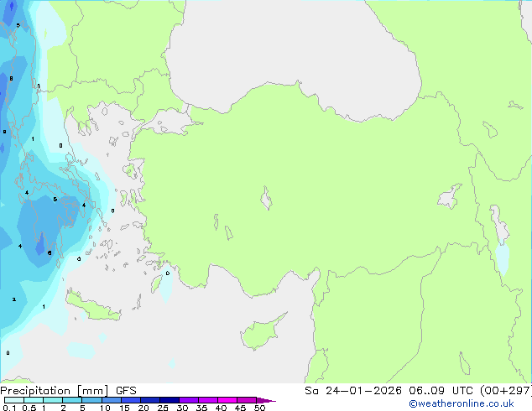Click the 'GFS' model label
Image resolution: width=532 pixels, height=411 pixels.
pyautogui.click(x=126, y=391)
